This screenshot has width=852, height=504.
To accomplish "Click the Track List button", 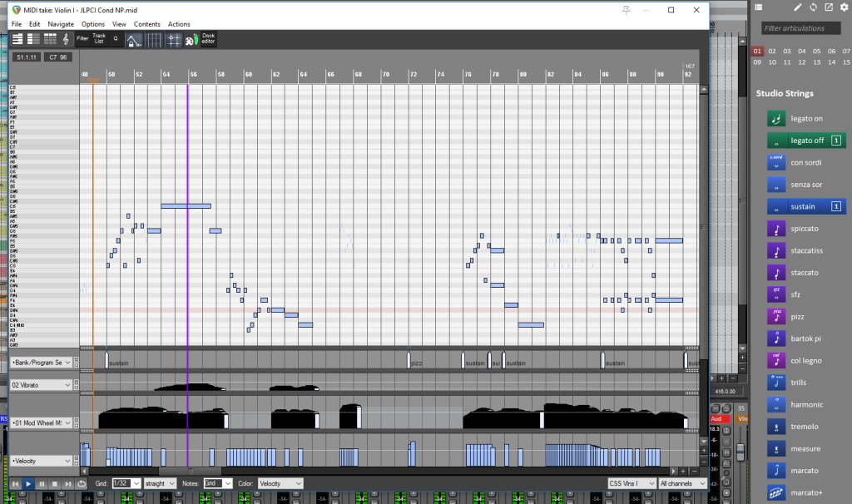I will click(x=99, y=39).
